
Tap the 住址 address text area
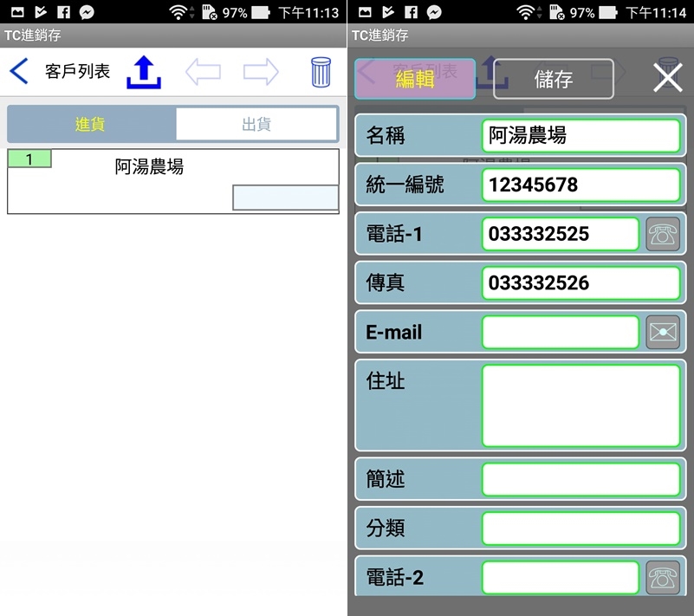coord(580,405)
